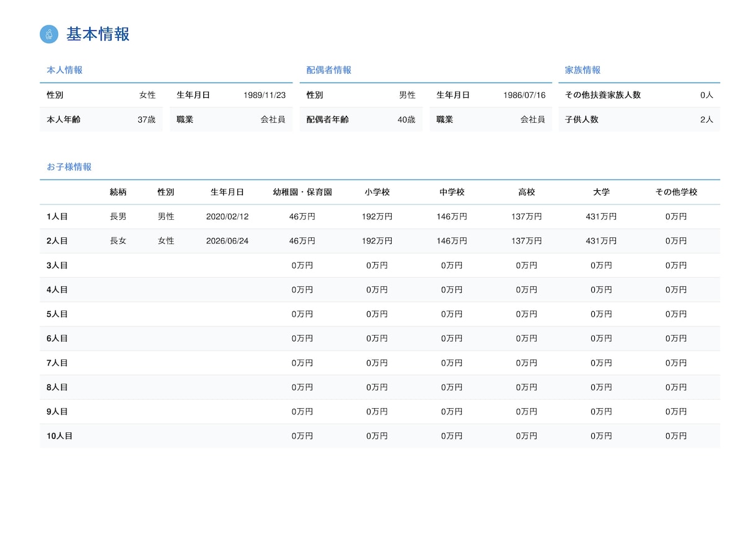Click 192万円 elementary cost for 2人目

click(x=377, y=241)
